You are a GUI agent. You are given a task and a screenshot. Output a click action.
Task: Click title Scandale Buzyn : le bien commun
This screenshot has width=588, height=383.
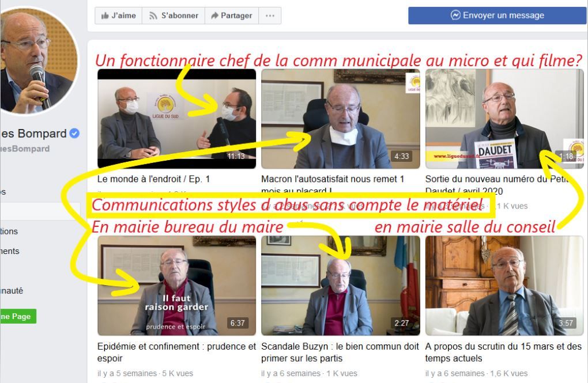(x=340, y=352)
